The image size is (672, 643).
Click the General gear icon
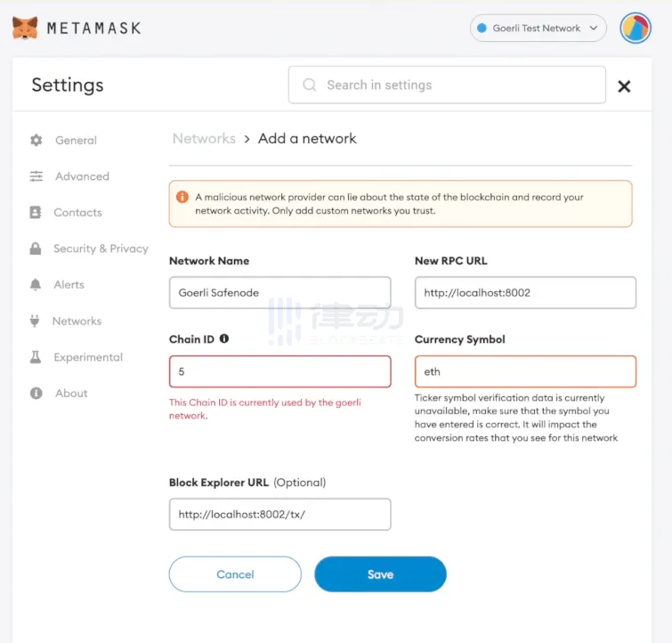36,140
